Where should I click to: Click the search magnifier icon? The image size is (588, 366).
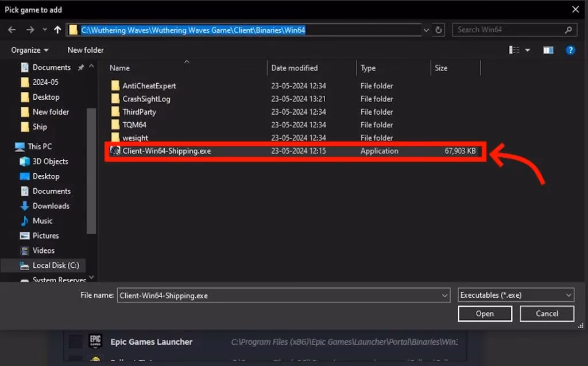568,30
